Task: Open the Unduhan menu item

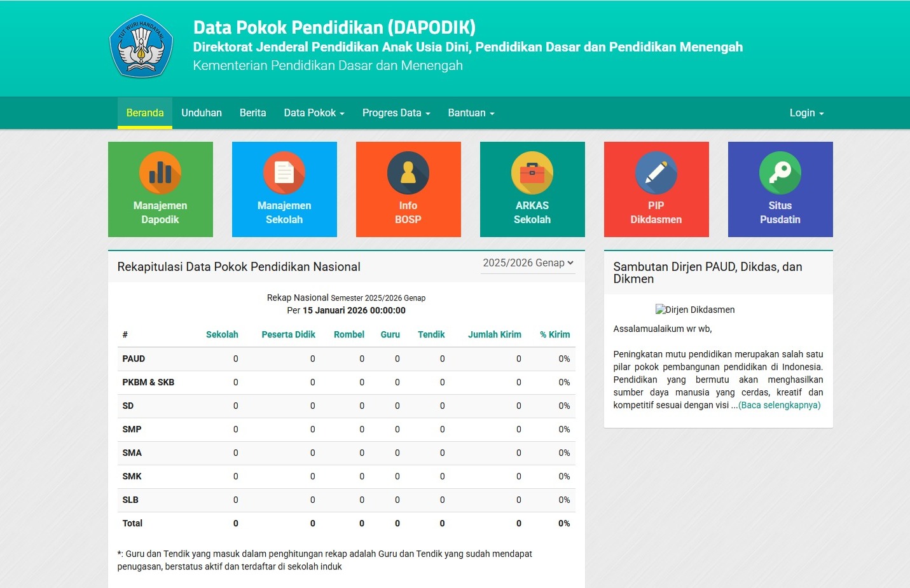Action: pos(202,113)
